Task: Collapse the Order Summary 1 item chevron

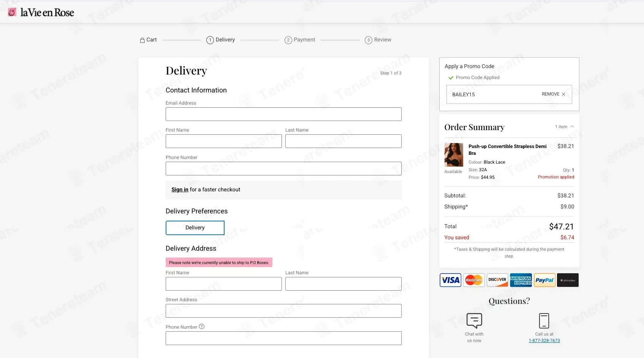Action: (x=572, y=127)
